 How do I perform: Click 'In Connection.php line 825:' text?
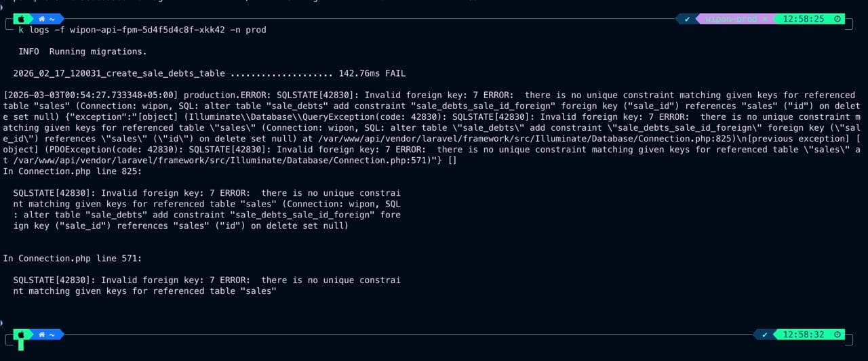tap(71, 171)
